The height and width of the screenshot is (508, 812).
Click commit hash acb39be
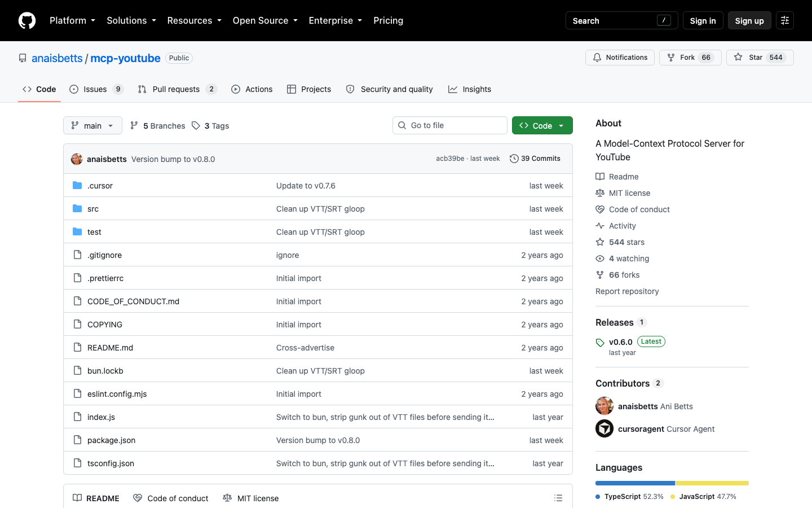tap(450, 159)
